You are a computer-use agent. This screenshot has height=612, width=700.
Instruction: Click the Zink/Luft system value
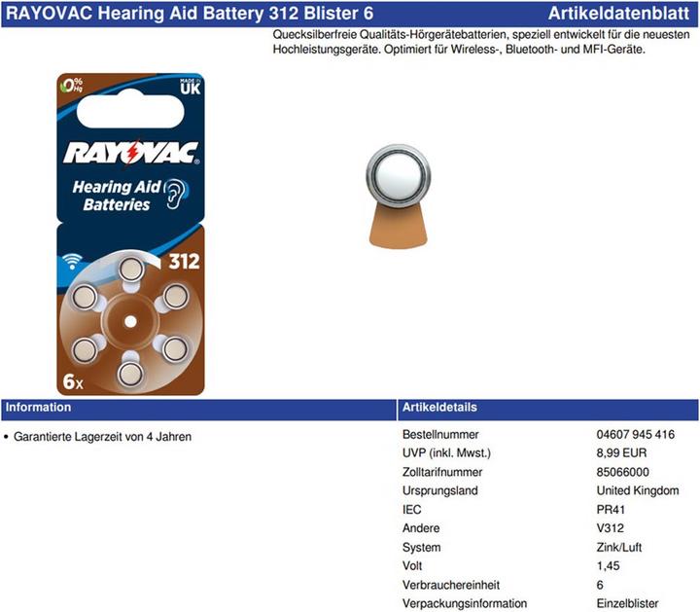[x=618, y=547]
